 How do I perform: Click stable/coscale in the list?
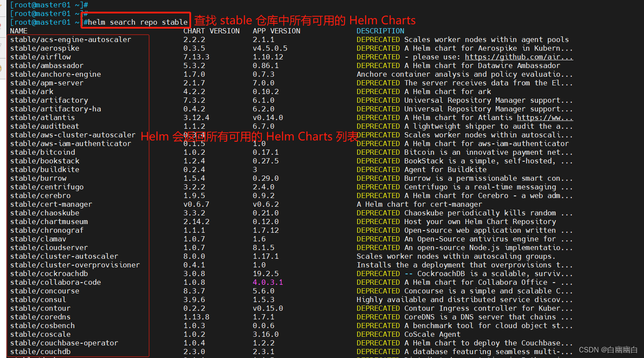tap(40, 334)
